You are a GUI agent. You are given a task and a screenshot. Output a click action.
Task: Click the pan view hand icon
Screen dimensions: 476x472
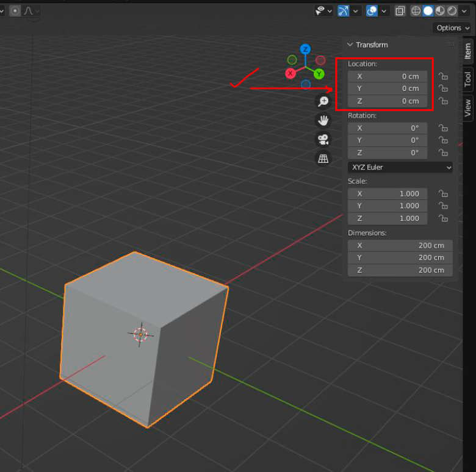(323, 121)
